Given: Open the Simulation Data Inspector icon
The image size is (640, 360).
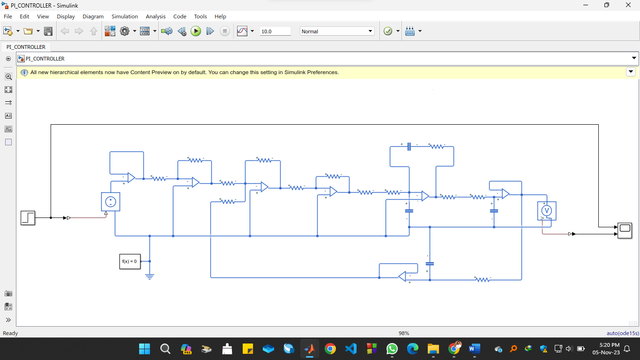Looking at the screenshot, I should click(x=242, y=31).
